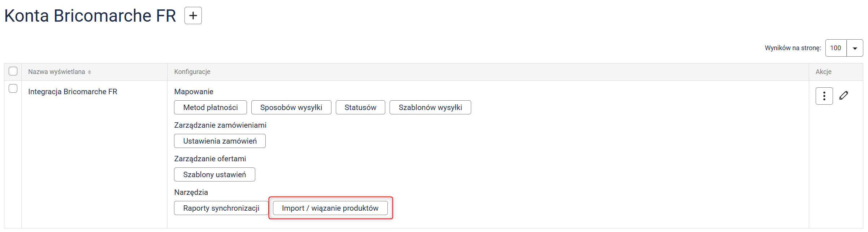This screenshot has height=232, width=868.
Task: Click Import / wiązanie produktów
Action: pos(330,208)
